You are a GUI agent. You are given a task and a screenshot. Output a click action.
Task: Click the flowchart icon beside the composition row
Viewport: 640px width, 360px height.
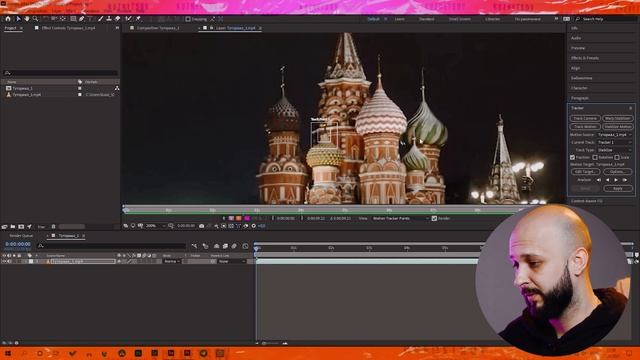[117, 88]
